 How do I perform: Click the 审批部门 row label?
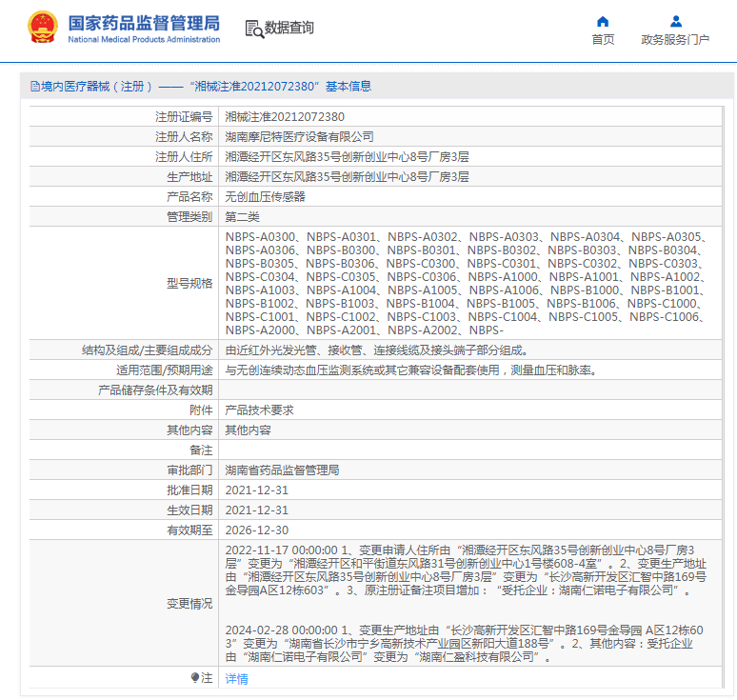coord(189,470)
